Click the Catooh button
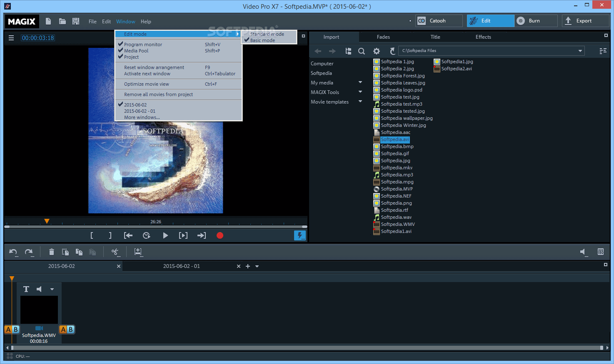The image size is (614, 364). 439,21
